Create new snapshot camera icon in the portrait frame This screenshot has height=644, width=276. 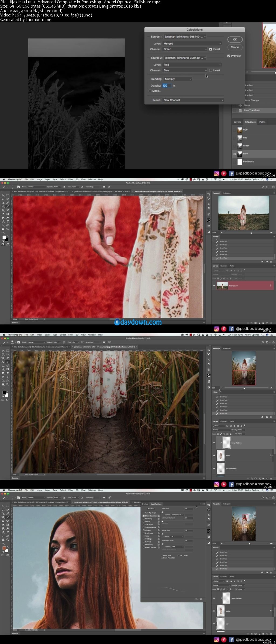267,572
